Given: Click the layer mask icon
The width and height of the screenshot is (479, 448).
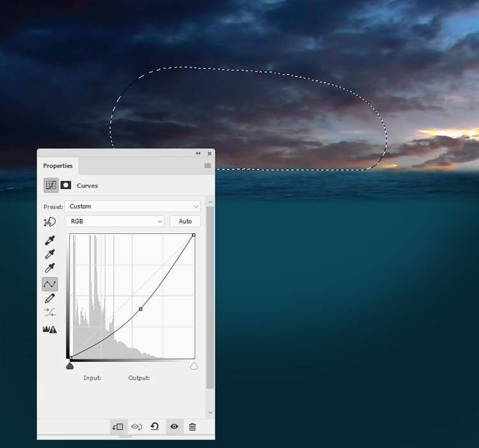Looking at the screenshot, I should pos(66,185).
